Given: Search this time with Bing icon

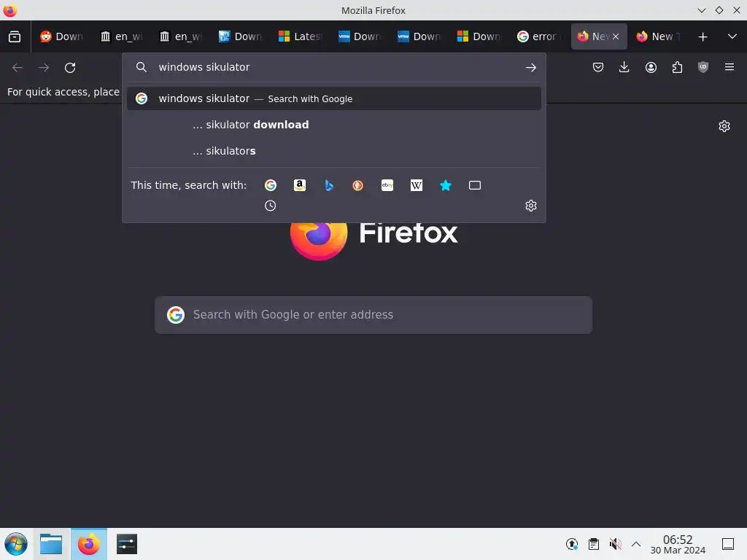Looking at the screenshot, I should pos(329,185).
